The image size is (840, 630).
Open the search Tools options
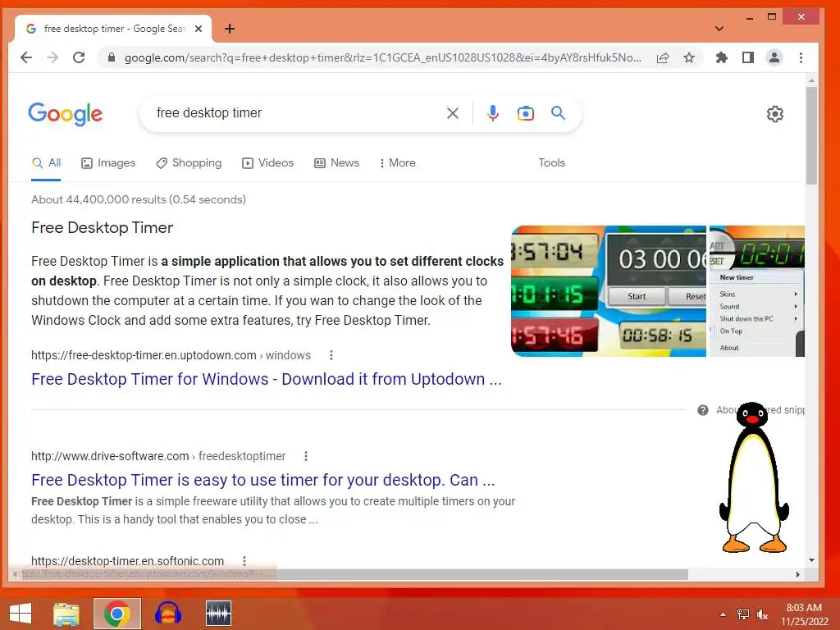coord(551,163)
